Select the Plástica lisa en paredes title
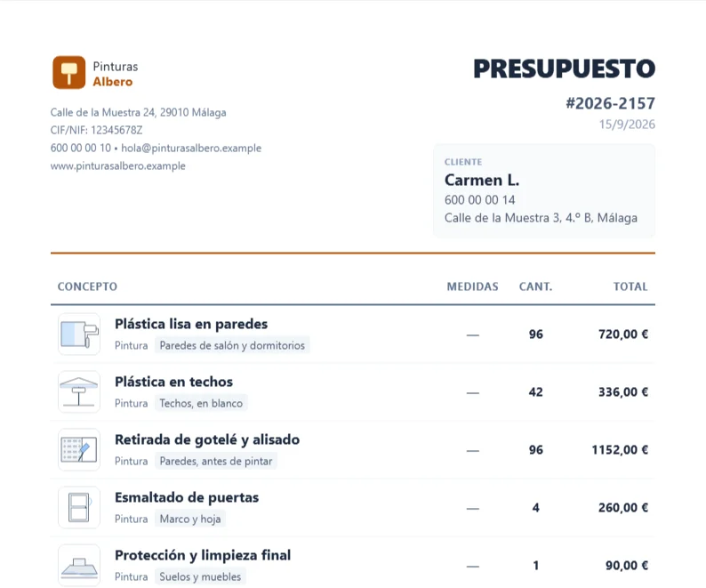706x588 pixels. point(191,324)
